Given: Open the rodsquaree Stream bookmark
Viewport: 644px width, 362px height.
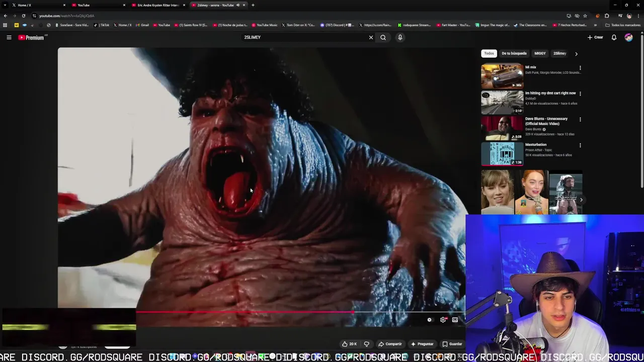Looking at the screenshot, I should [x=414, y=25].
